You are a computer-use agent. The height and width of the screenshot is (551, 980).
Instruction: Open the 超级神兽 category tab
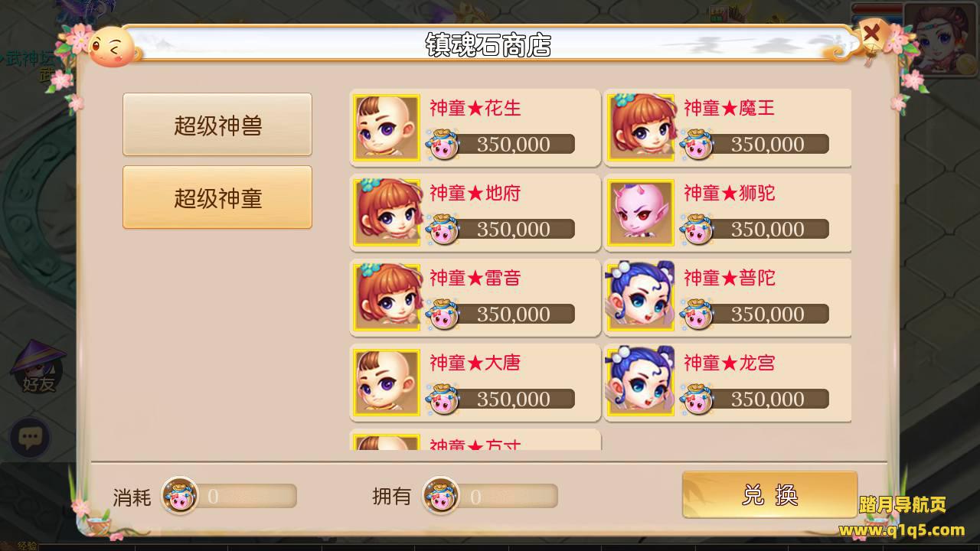[x=217, y=125]
